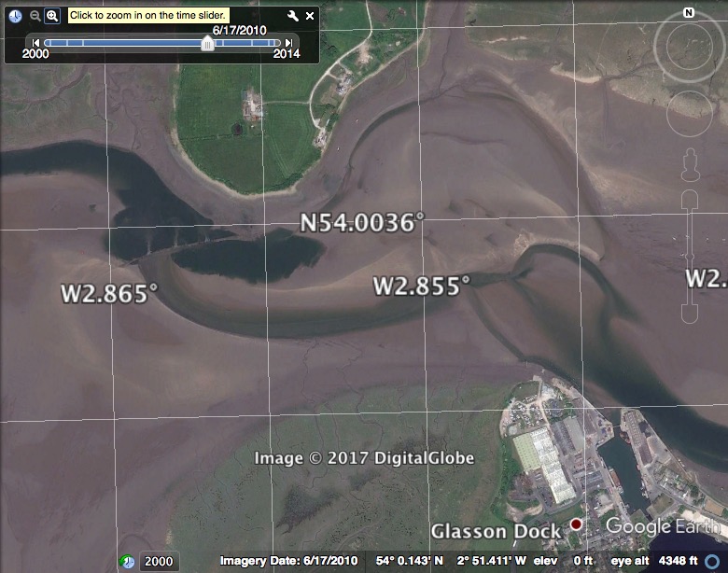Click the zoom slider on the navigation controls
The image size is (728, 573).
click(x=690, y=257)
